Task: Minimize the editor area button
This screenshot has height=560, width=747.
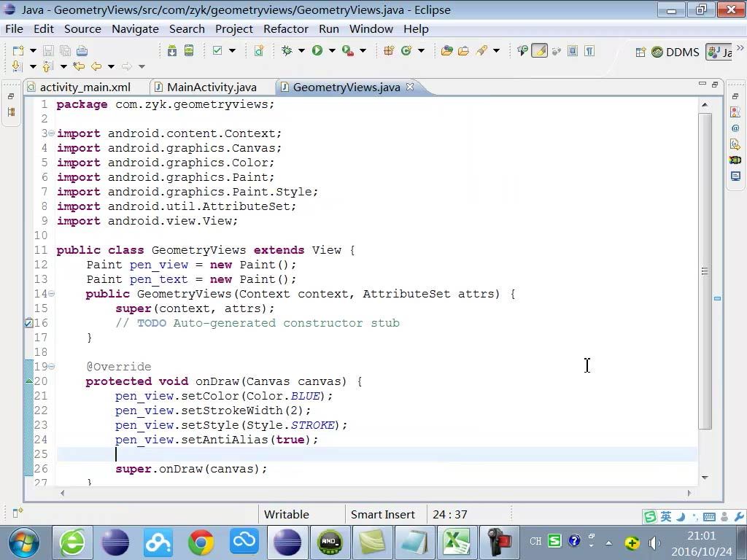Action: (x=703, y=84)
